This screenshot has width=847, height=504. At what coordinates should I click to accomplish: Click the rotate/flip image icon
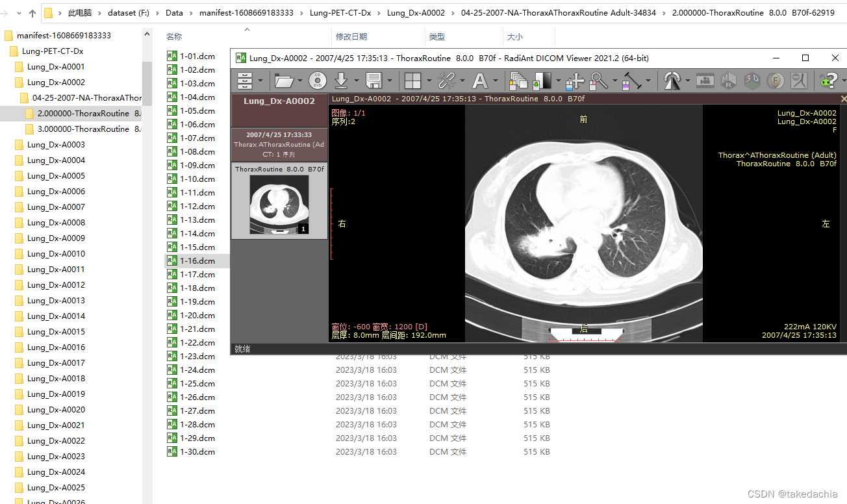pos(672,81)
